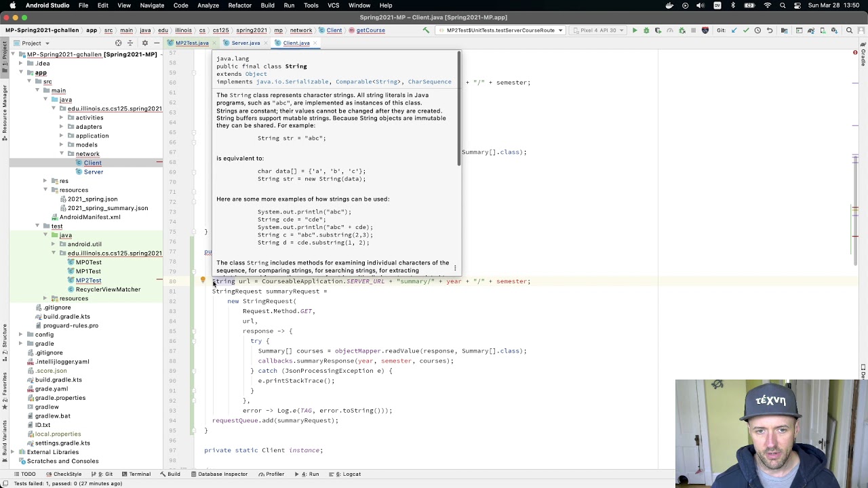Open Search Everywhere magnifier icon
This screenshot has height=488, width=868.
click(849, 30)
